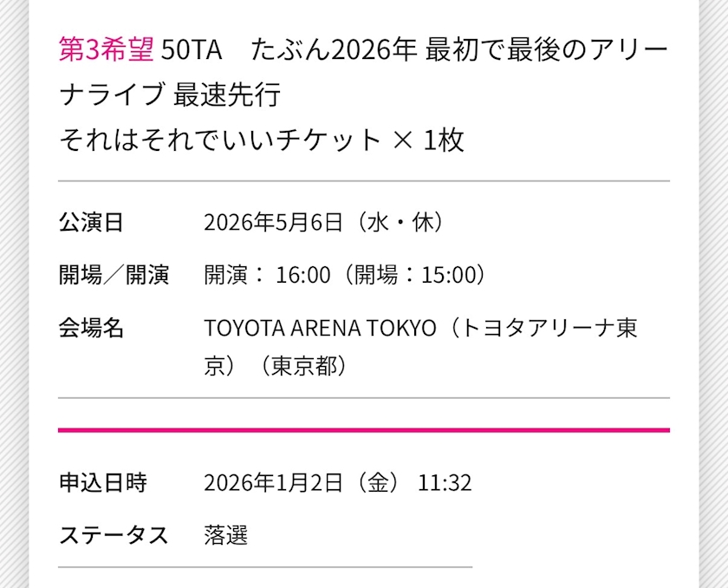Click the 1枚 ticket quantity
The image size is (728, 588).
[x=445, y=140]
